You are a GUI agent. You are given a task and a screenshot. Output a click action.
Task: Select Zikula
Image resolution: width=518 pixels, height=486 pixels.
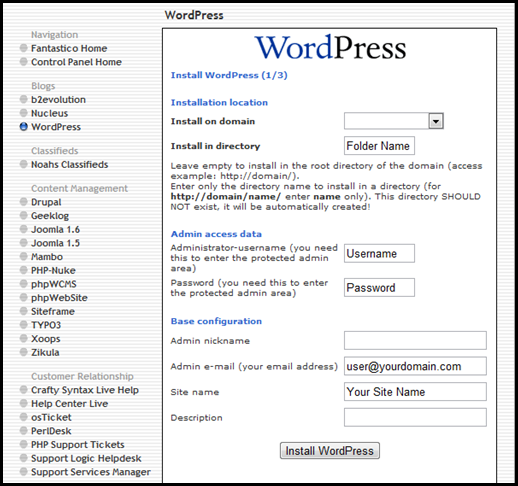45,353
